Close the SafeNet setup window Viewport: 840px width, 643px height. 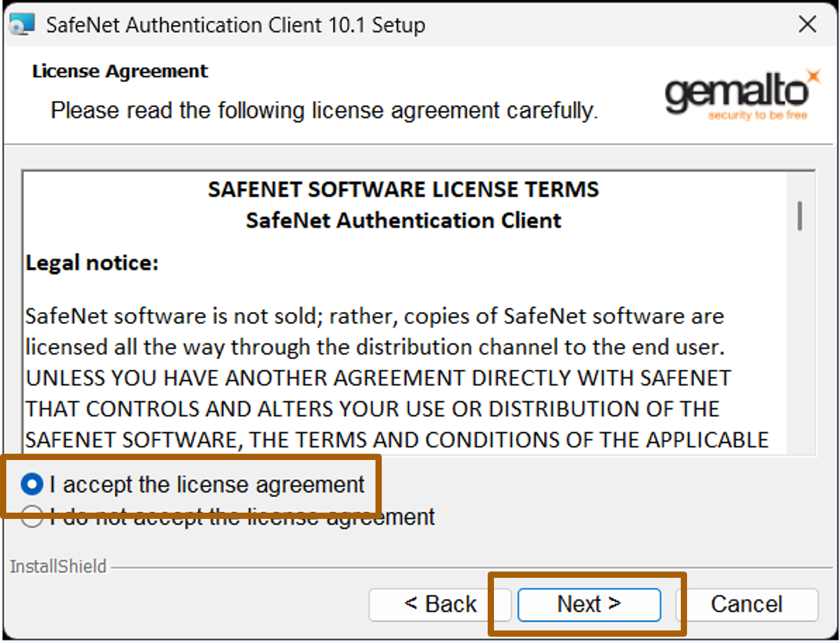pyautogui.click(x=807, y=24)
